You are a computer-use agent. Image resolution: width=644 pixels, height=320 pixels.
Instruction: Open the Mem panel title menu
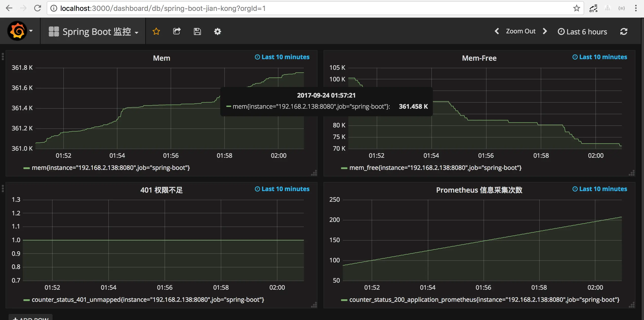coord(162,58)
